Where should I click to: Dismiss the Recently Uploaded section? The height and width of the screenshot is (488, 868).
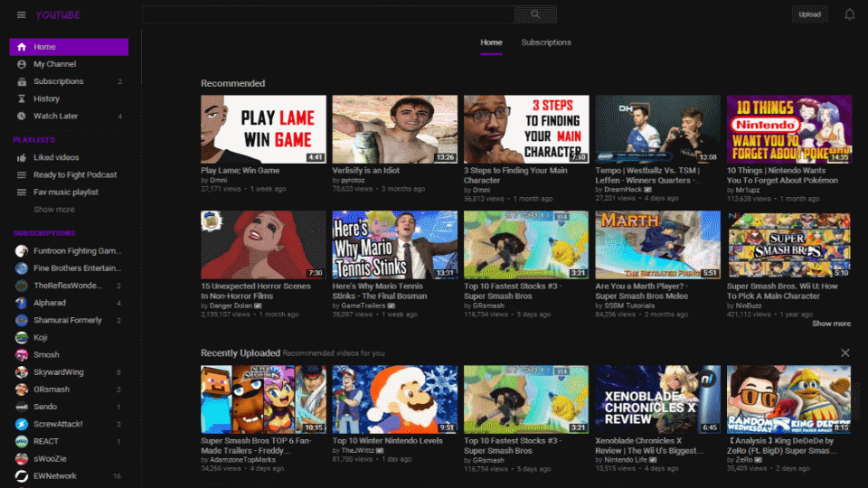844,353
